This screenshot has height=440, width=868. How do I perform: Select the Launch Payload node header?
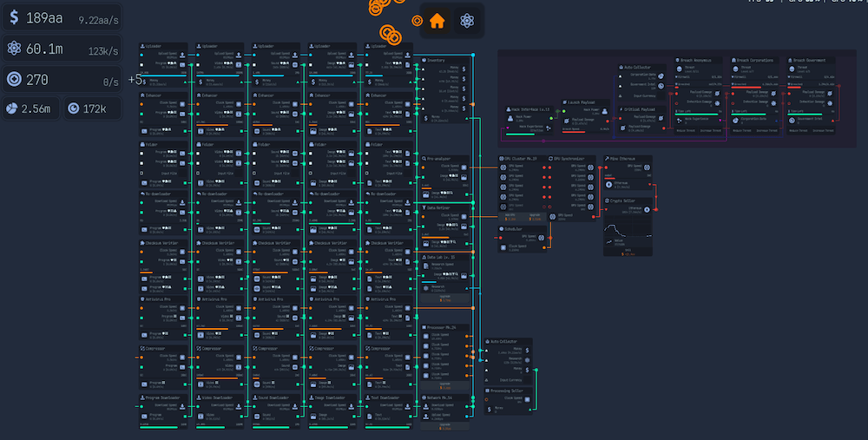(x=582, y=102)
